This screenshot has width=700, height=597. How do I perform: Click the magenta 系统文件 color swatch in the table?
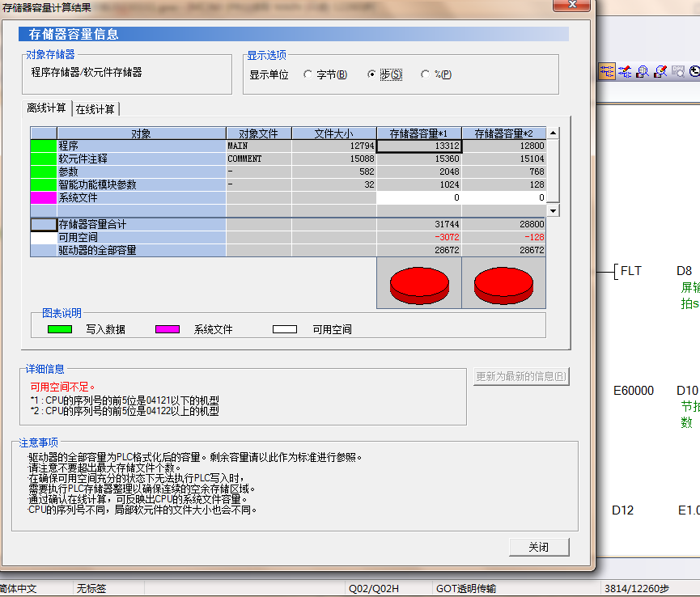pos(43,197)
